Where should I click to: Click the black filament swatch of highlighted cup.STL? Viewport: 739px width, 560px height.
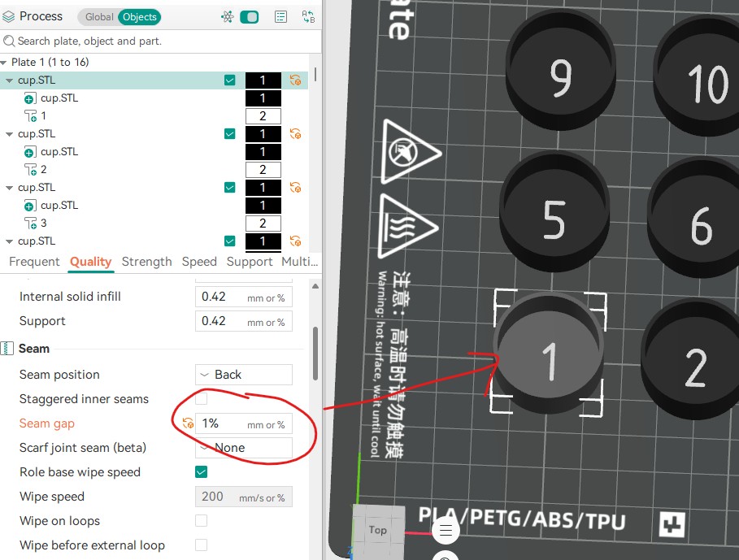tap(263, 80)
